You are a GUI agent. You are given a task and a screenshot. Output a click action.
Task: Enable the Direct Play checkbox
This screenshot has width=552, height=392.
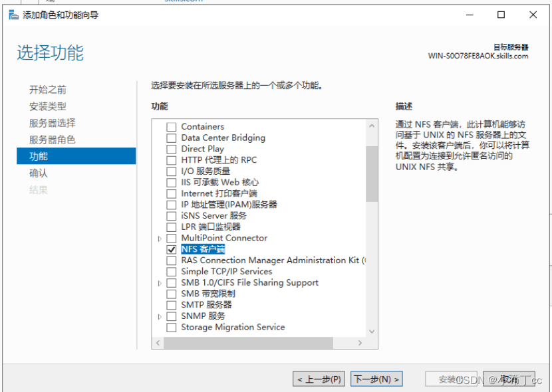click(172, 149)
